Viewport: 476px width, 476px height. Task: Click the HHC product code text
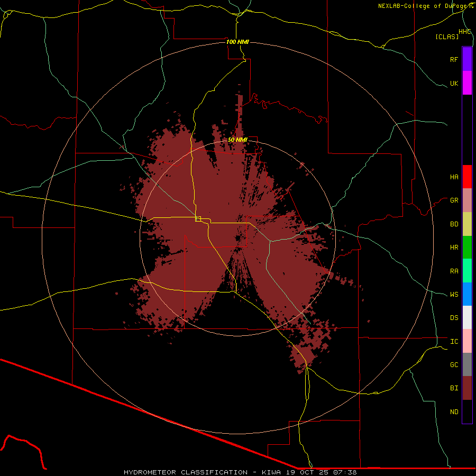point(464,32)
